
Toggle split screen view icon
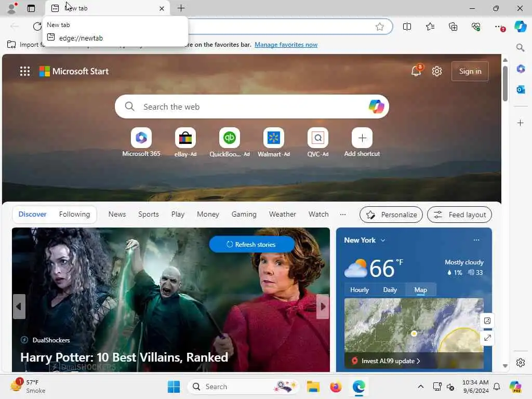point(407,27)
